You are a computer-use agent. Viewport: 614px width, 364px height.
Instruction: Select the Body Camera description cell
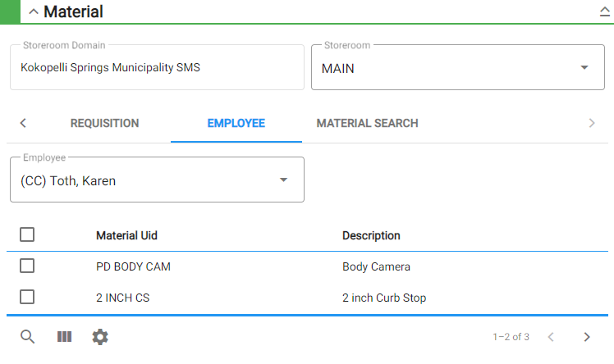coord(376,266)
